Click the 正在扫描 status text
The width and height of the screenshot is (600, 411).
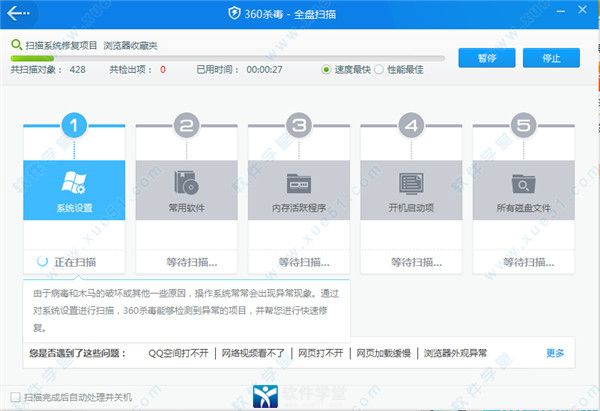[x=75, y=262]
